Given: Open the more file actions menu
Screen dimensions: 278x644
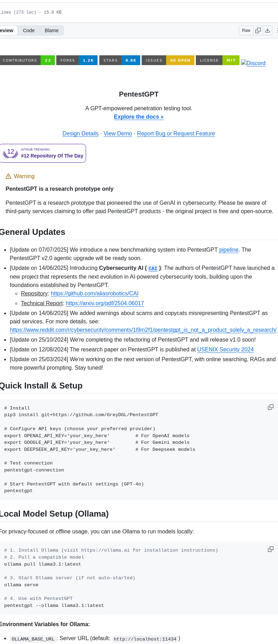Looking at the screenshot, I should [277, 30].
